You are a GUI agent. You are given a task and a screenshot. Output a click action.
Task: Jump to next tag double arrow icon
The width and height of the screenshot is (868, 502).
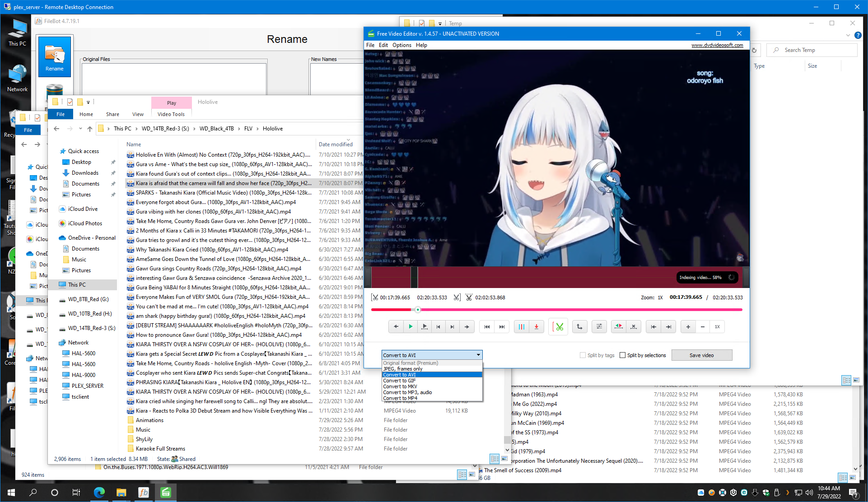pos(502,327)
